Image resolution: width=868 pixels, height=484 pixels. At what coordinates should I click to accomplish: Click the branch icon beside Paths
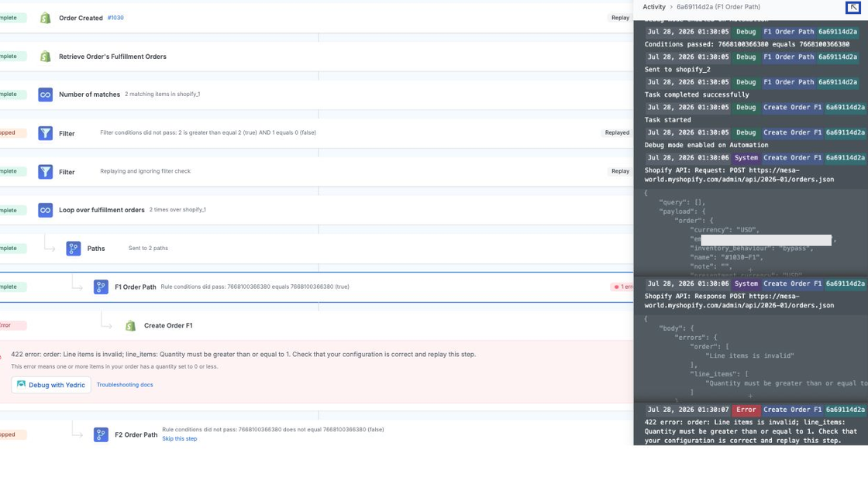[73, 249]
